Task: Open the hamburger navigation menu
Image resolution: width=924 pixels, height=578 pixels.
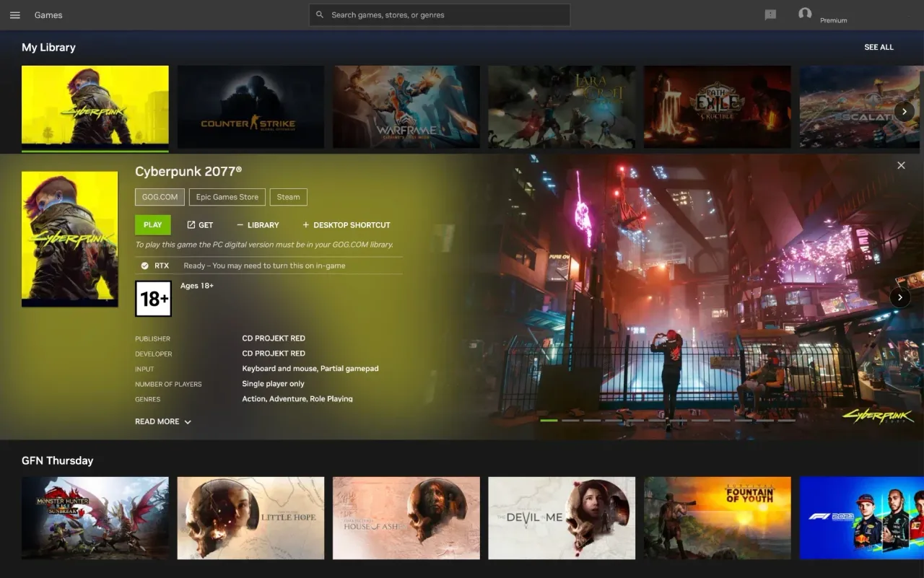Action: click(15, 15)
